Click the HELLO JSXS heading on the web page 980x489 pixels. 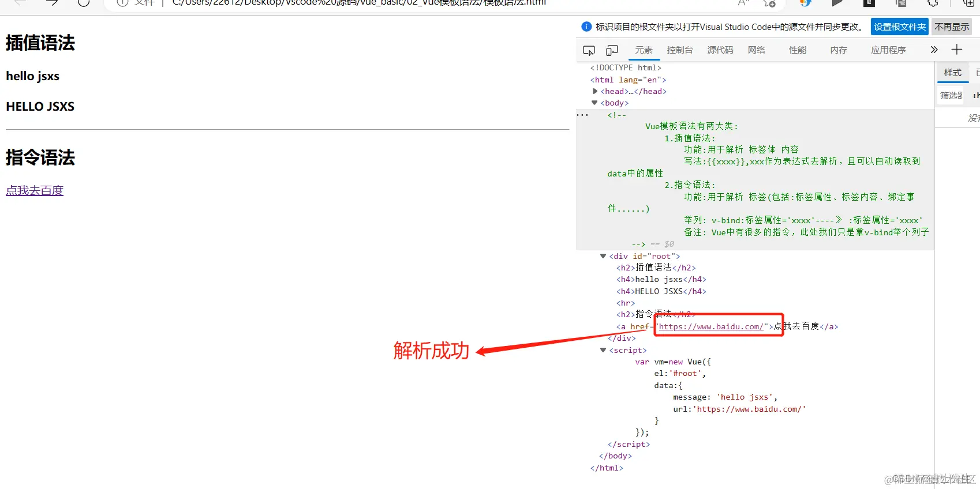[40, 107]
